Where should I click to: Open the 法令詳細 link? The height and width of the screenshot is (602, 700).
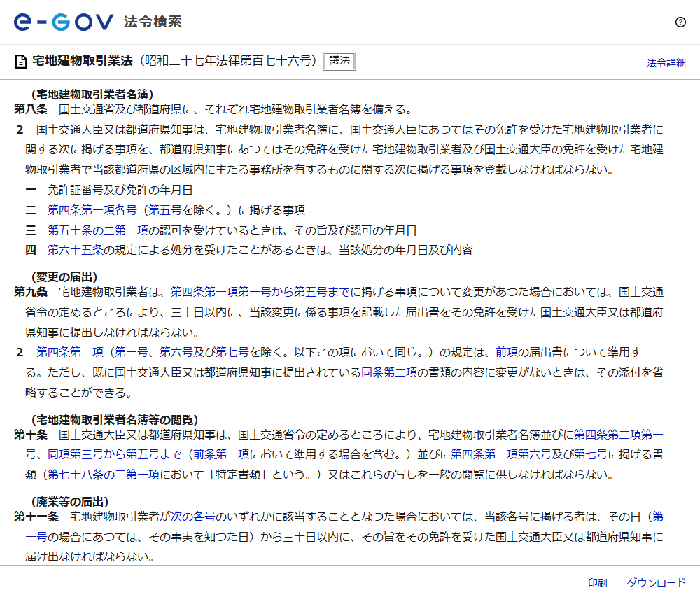pos(666,63)
